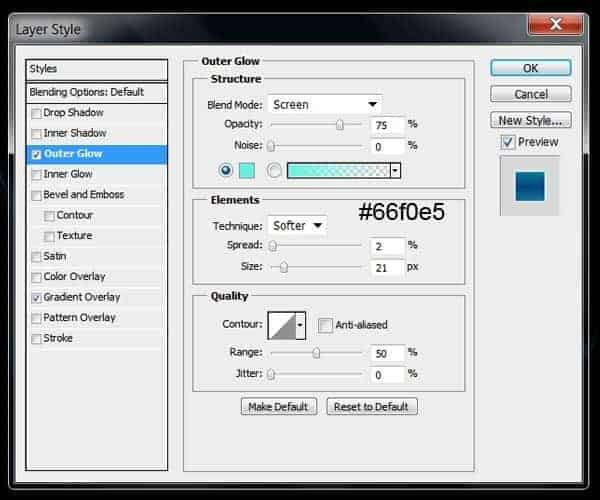
Task: Open the Blend Mode dropdown
Action: coord(325,104)
